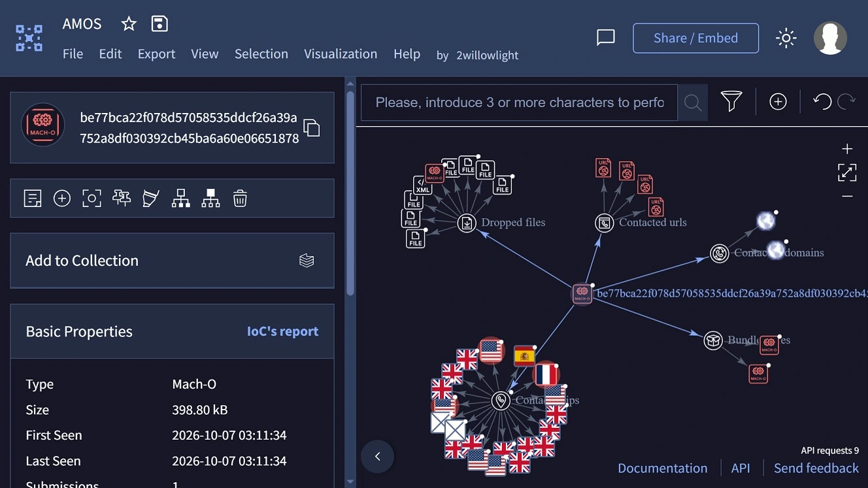Click the Share / Embed button

point(695,38)
